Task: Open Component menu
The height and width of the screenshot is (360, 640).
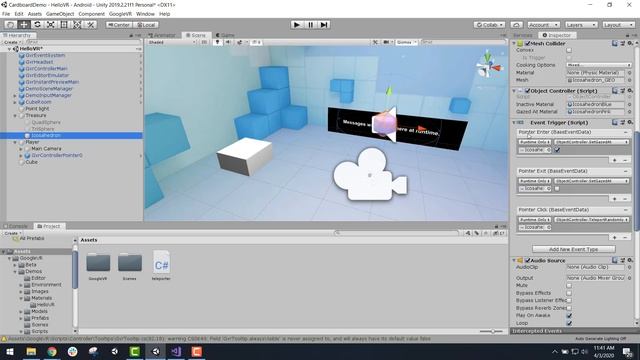Action: [91, 14]
